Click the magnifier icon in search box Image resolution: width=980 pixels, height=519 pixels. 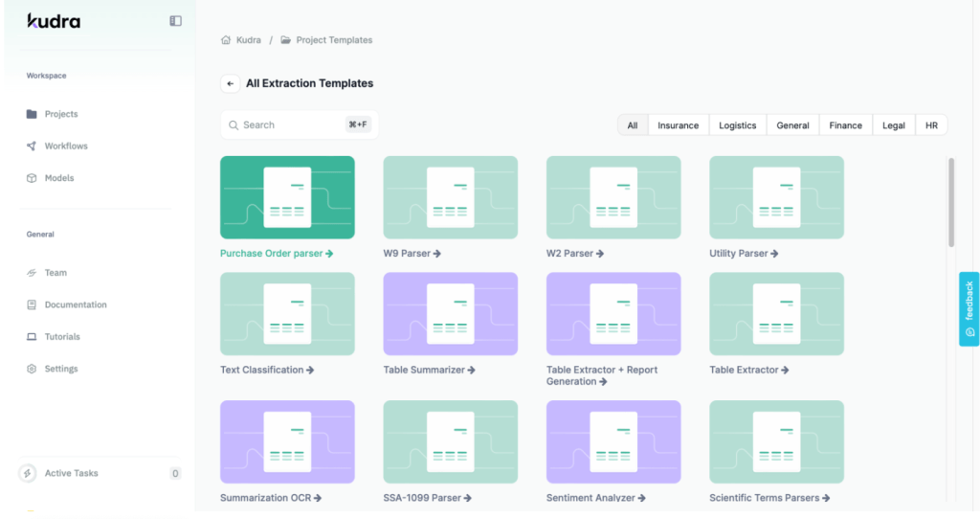(234, 125)
